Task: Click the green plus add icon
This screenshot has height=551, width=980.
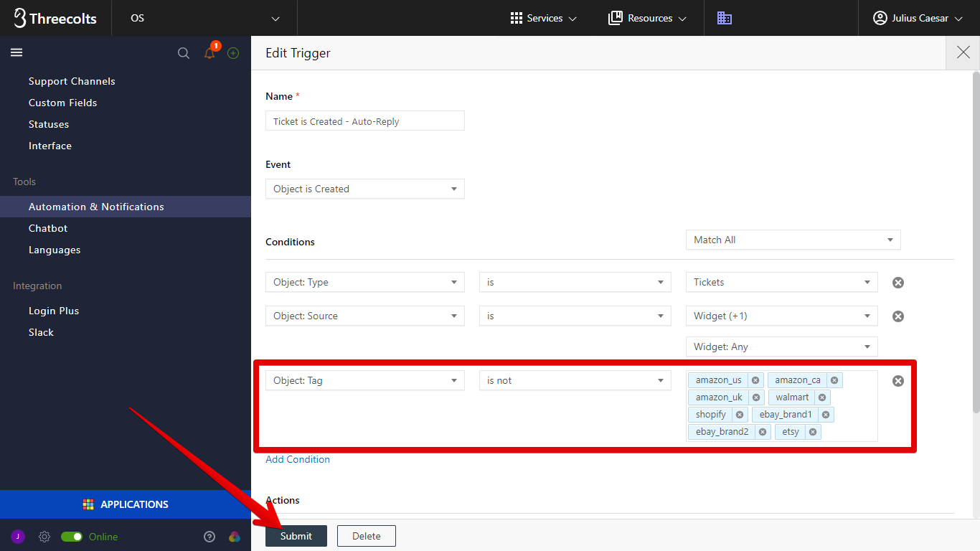Action: 233,53
